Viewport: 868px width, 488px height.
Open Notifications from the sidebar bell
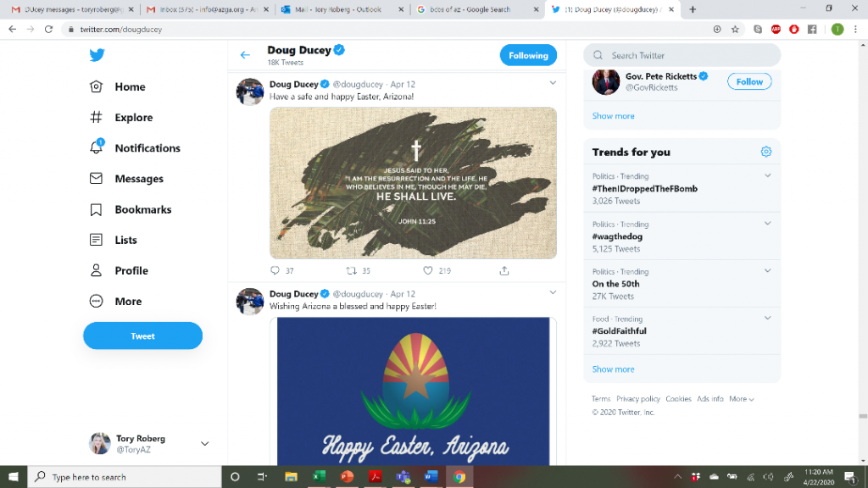coord(135,147)
